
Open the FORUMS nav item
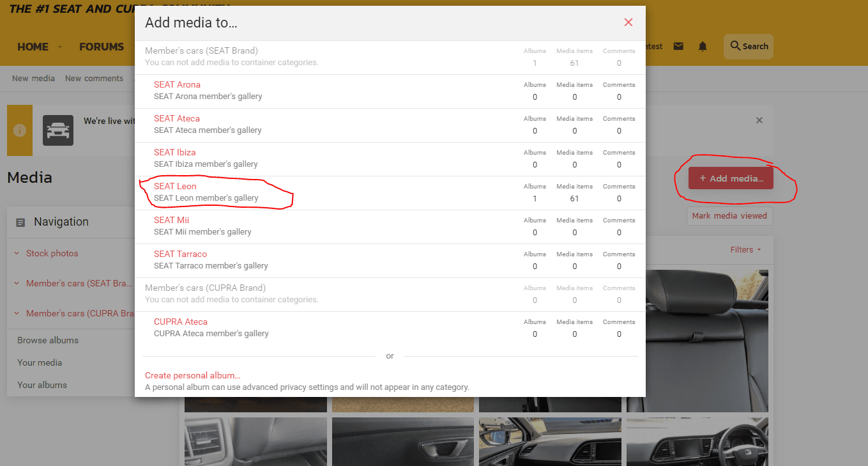click(x=101, y=47)
